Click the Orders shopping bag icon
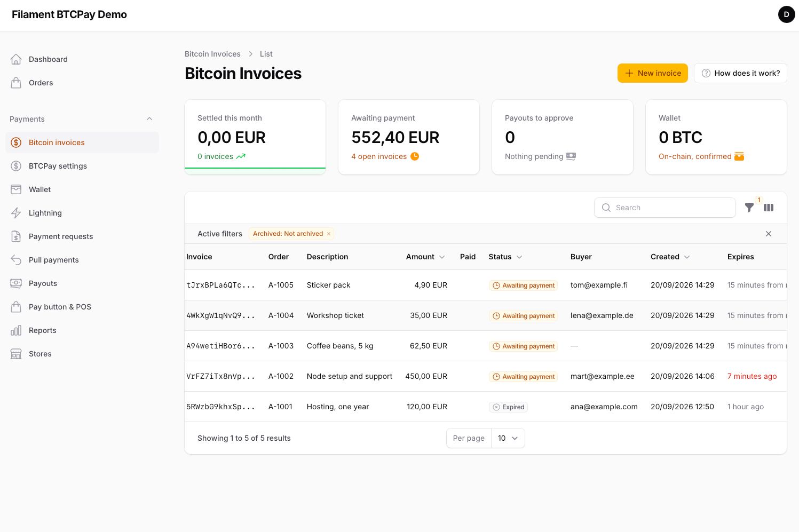Screen dimensions: 799x532 (16, 83)
